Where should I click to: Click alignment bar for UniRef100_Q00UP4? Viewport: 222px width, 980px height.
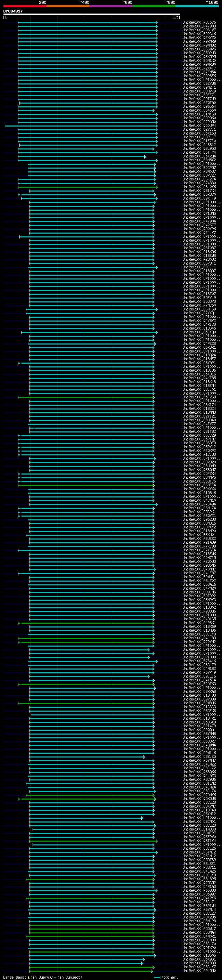coord(81,126)
